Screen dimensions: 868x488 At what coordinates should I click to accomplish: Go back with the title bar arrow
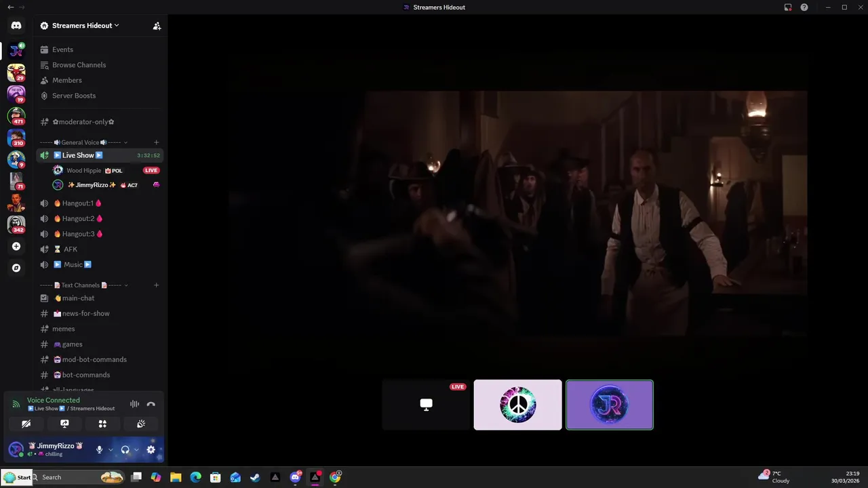(x=10, y=7)
